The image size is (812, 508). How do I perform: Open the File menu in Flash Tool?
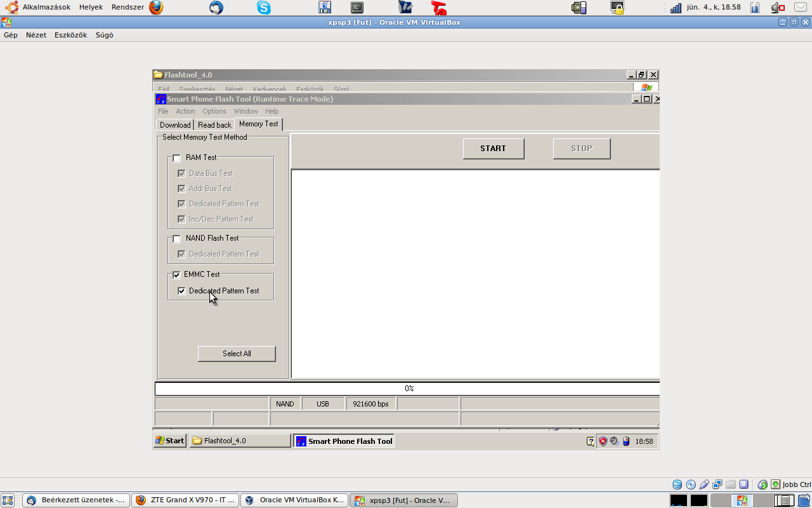[x=163, y=111]
